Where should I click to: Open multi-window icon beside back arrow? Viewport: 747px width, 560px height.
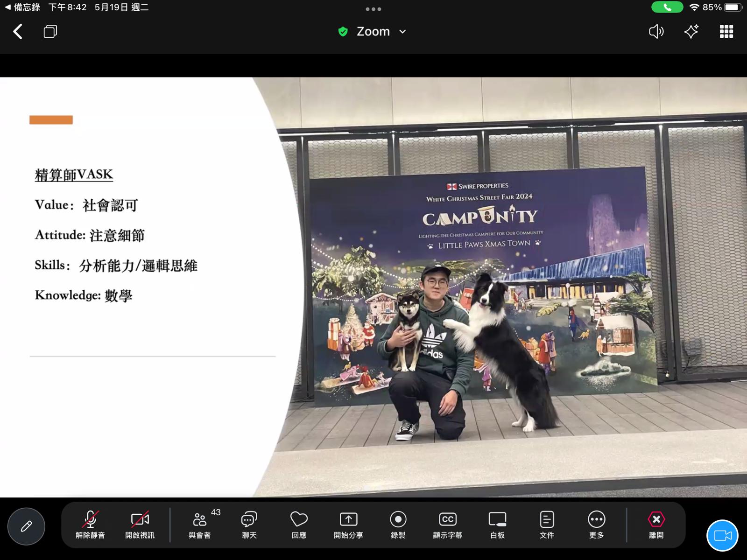click(50, 31)
